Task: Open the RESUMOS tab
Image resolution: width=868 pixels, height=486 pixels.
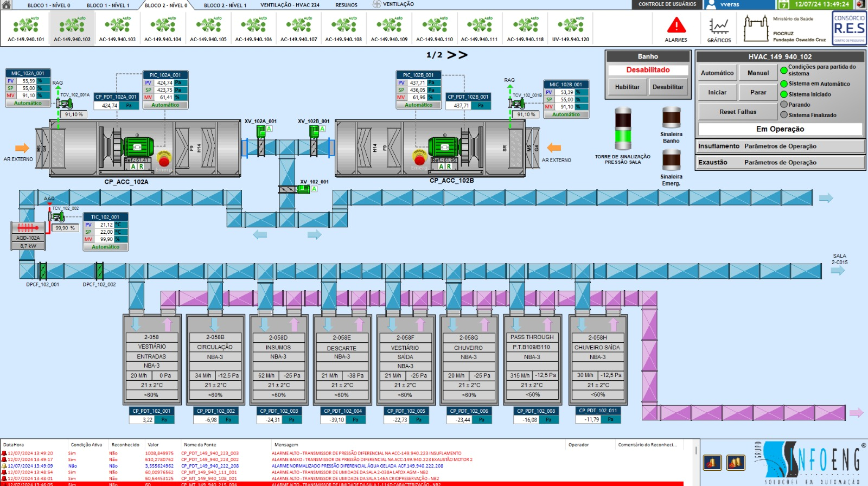Action: click(x=346, y=5)
